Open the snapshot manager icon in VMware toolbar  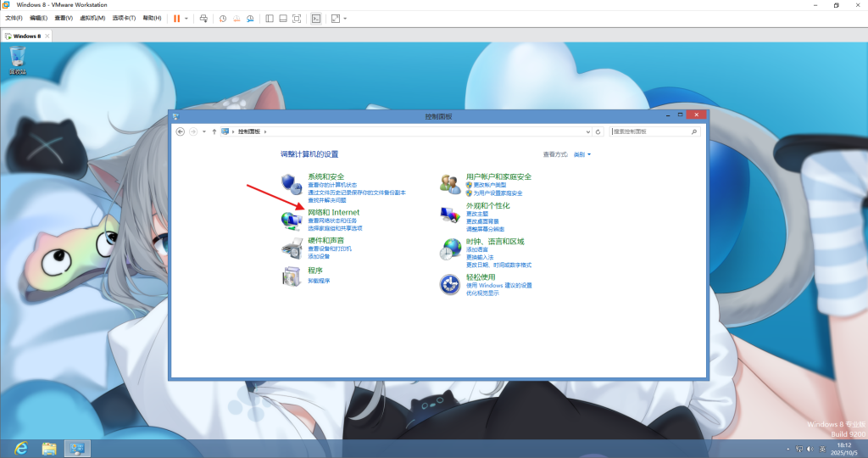[250, 18]
